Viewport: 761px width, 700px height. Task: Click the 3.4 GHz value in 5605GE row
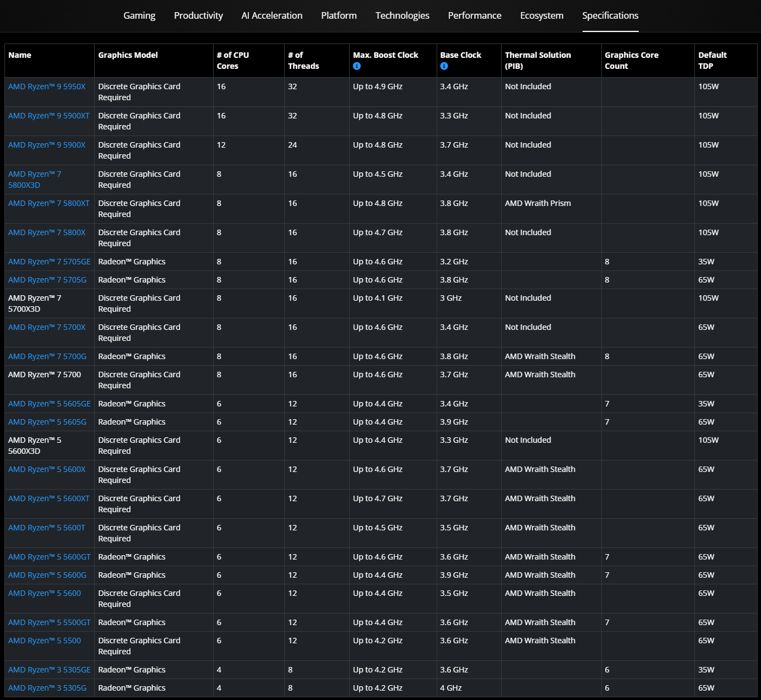(x=454, y=404)
